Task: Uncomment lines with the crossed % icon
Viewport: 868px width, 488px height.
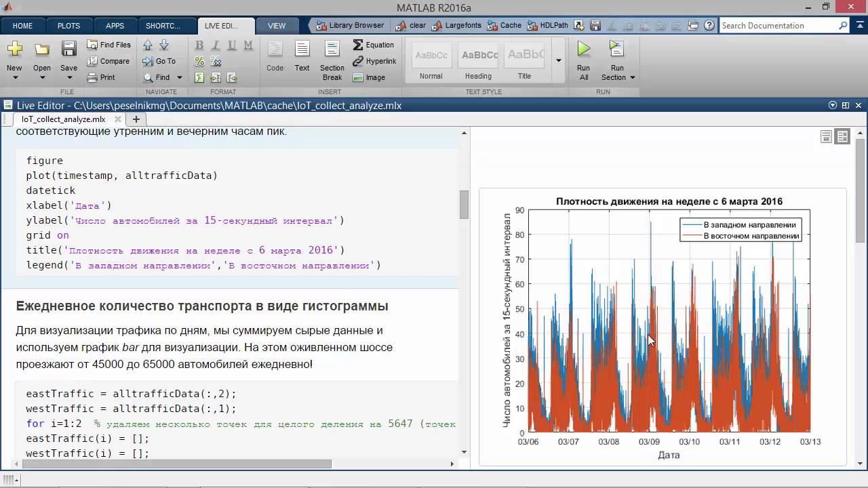Action: (x=216, y=62)
